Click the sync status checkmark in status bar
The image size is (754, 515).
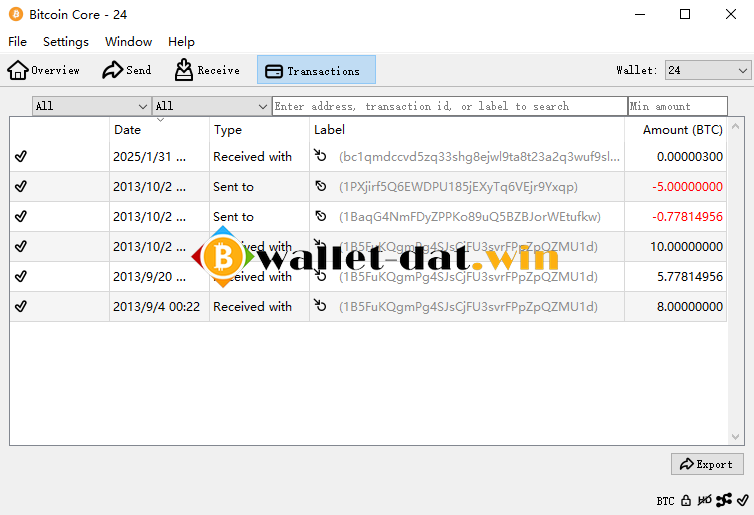point(742,501)
